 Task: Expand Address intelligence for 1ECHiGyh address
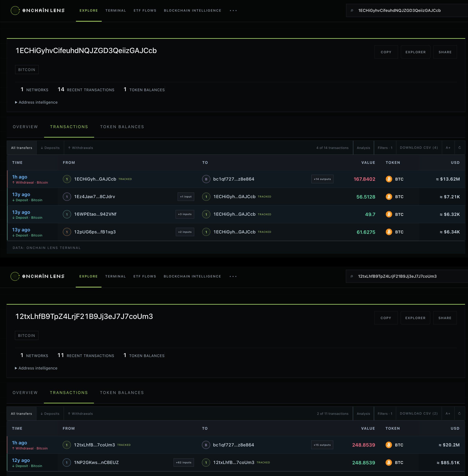[36, 102]
